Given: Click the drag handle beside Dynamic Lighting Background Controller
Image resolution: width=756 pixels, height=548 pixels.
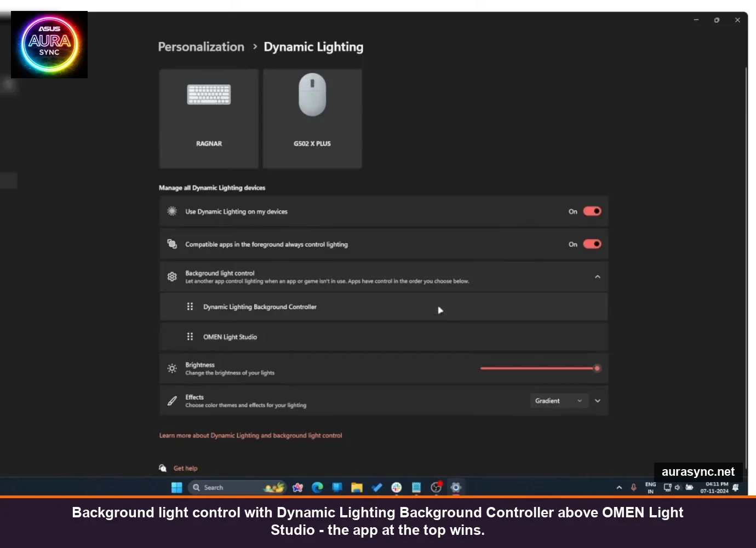Looking at the screenshot, I should (190, 307).
